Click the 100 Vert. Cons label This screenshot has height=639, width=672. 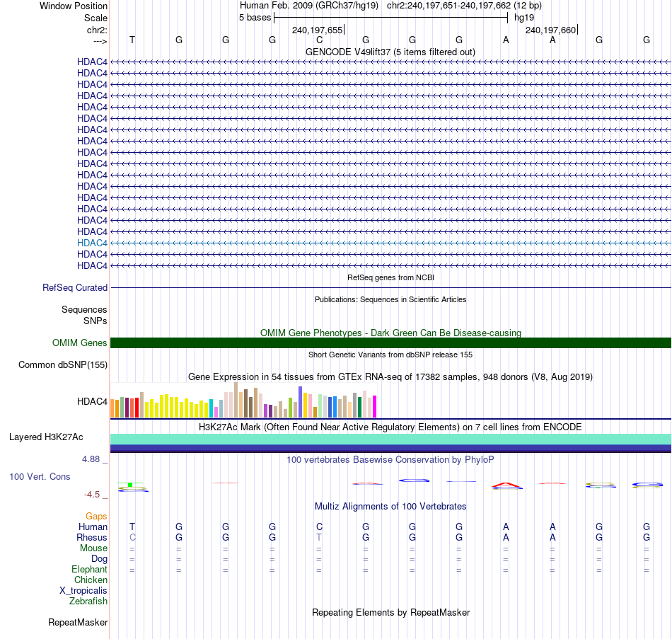tap(40, 477)
